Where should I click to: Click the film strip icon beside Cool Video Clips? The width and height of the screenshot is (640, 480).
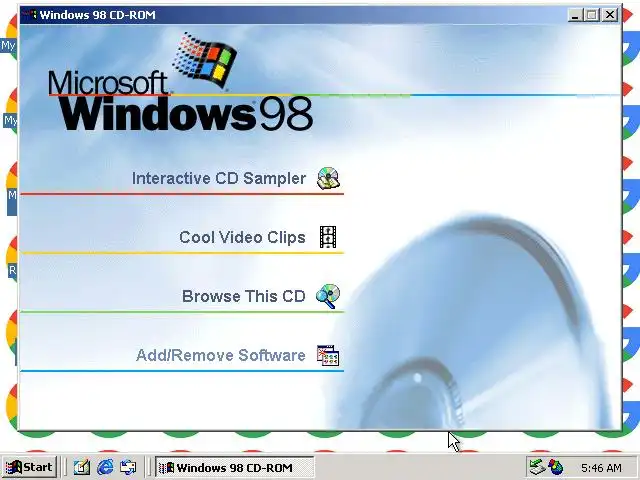[x=328, y=237]
